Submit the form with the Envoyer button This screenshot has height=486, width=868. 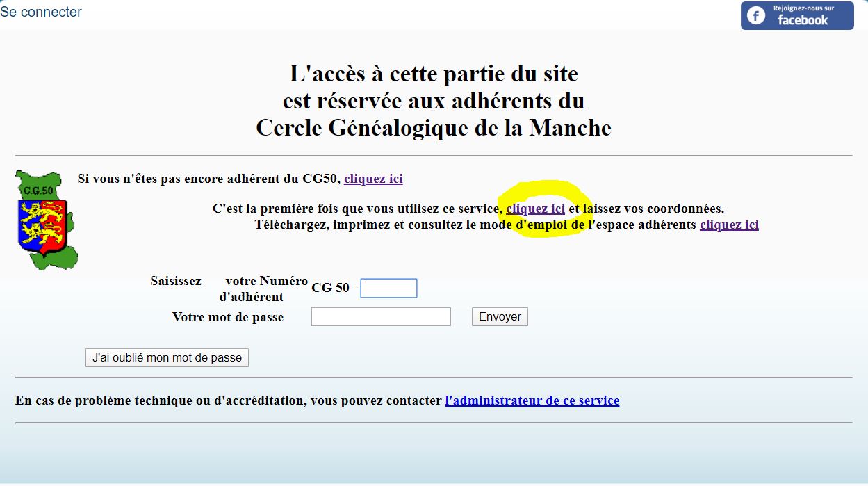tap(500, 317)
